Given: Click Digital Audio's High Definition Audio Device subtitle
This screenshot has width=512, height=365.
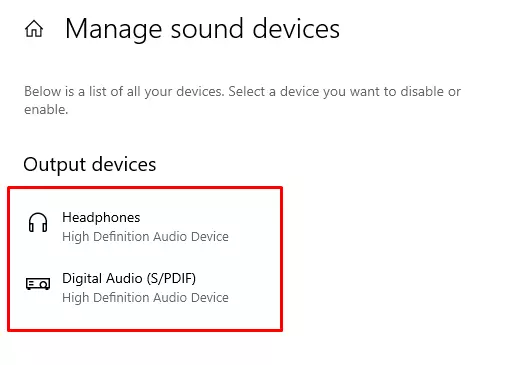Looking at the screenshot, I should (145, 298).
